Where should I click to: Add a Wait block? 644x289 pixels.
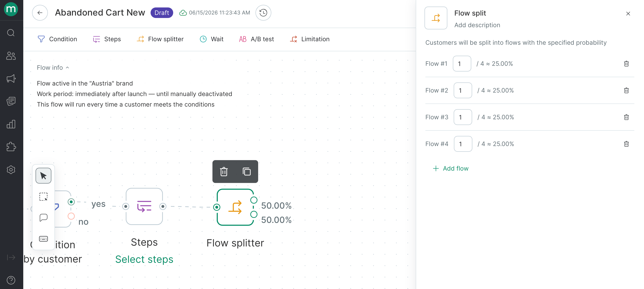(212, 39)
